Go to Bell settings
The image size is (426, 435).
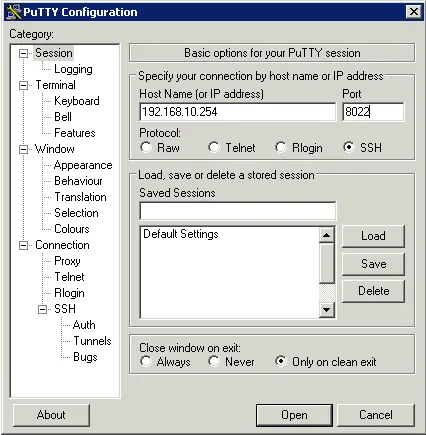tap(63, 117)
